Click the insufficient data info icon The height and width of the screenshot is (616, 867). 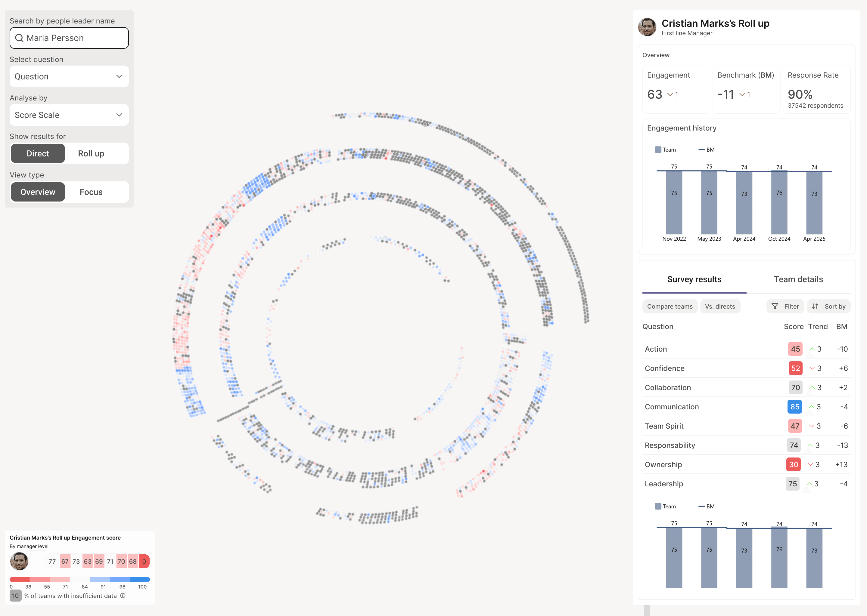coord(123,596)
